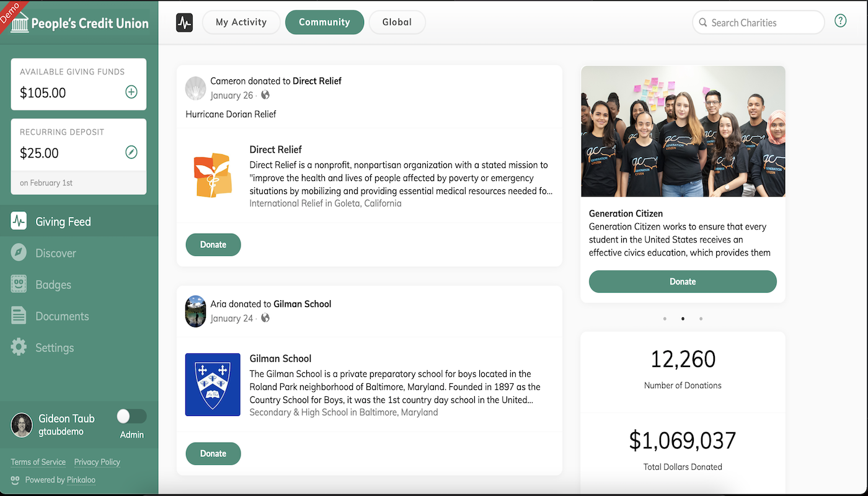This screenshot has height=496, width=868.
Task: Show the first carousel slide dot
Action: [x=665, y=319]
